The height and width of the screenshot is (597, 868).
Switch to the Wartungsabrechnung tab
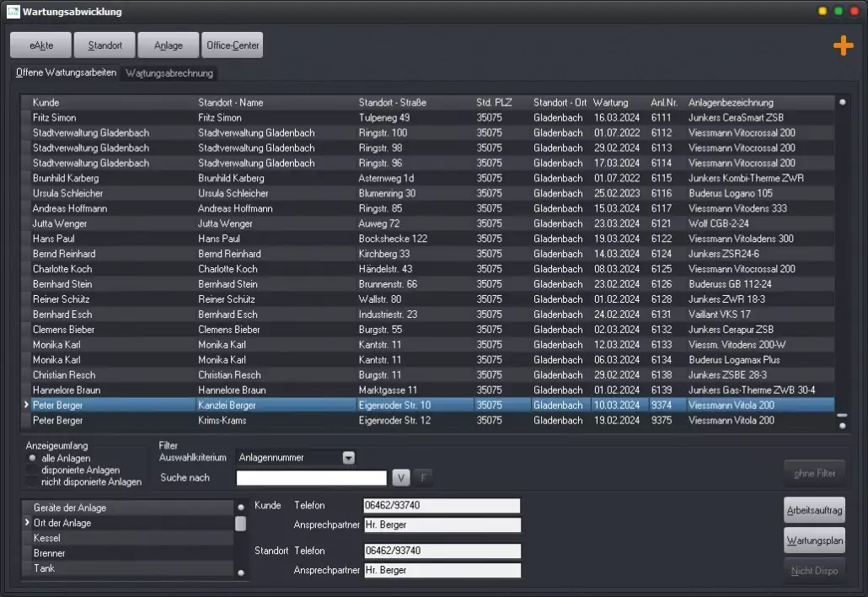(x=169, y=73)
